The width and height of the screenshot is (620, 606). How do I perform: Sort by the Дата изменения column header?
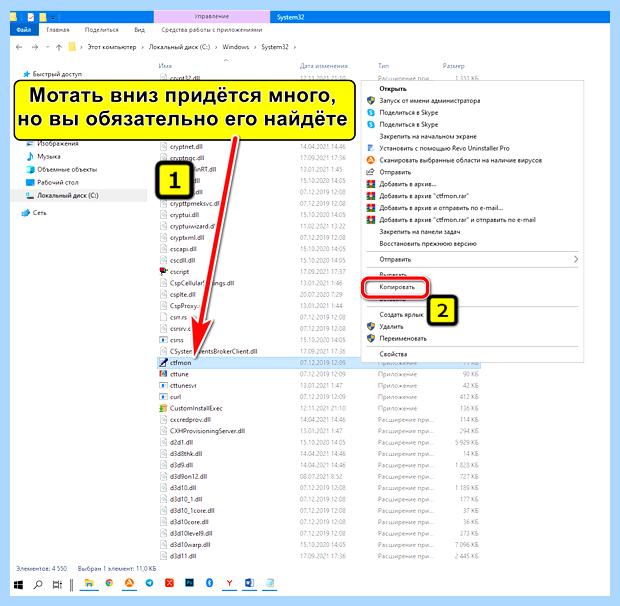pos(324,66)
